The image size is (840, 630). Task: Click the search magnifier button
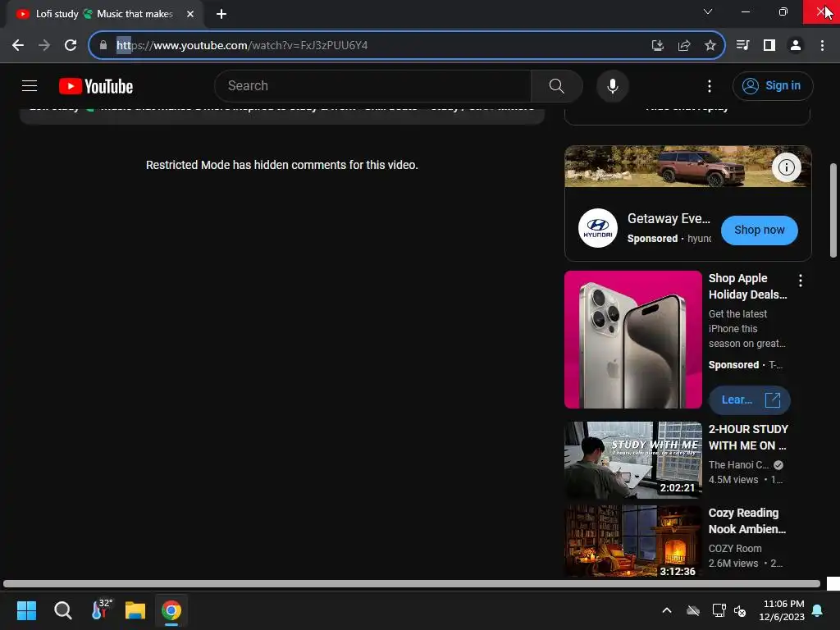(x=557, y=85)
